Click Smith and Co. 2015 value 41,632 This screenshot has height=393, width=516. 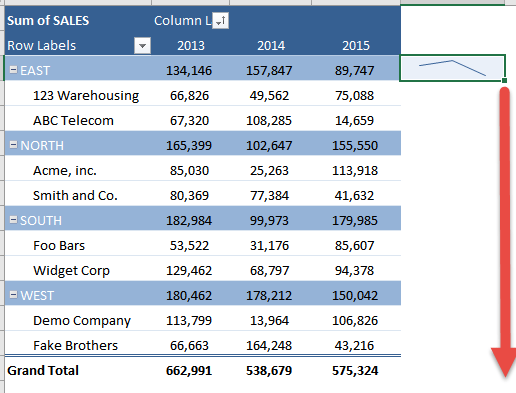click(354, 196)
